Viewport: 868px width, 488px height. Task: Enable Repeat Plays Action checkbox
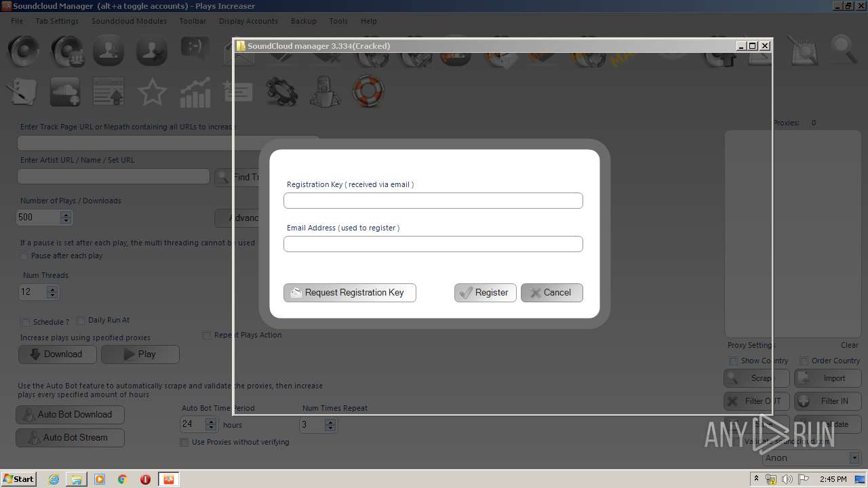tap(207, 335)
